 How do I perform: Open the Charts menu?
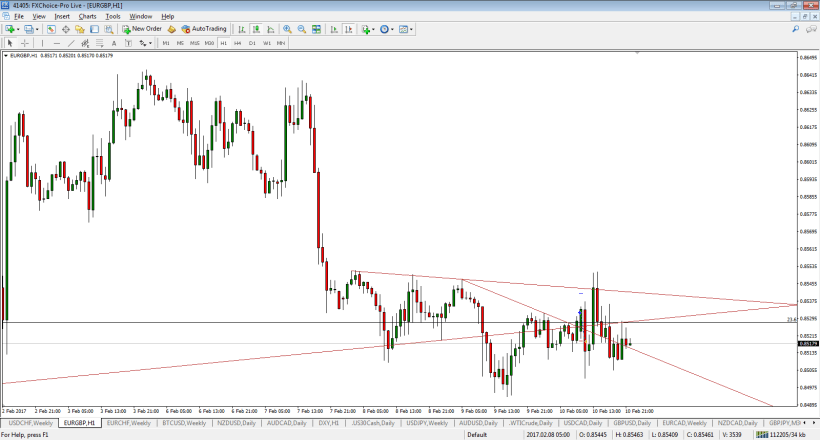click(x=87, y=17)
